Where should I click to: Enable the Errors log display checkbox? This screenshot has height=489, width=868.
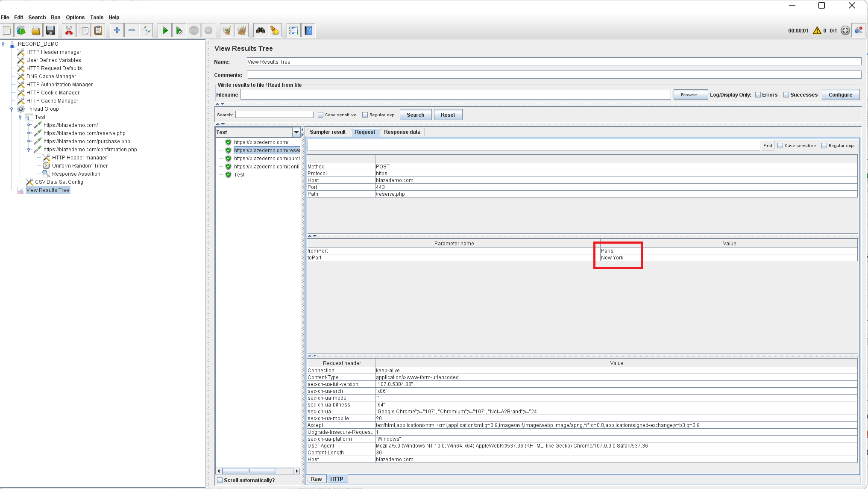pyautogui.click(x=758, y=95)
